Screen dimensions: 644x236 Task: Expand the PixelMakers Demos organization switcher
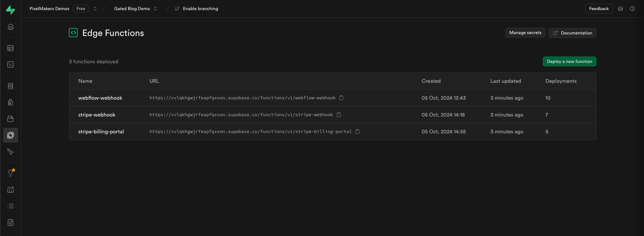(x=95, y=9)
